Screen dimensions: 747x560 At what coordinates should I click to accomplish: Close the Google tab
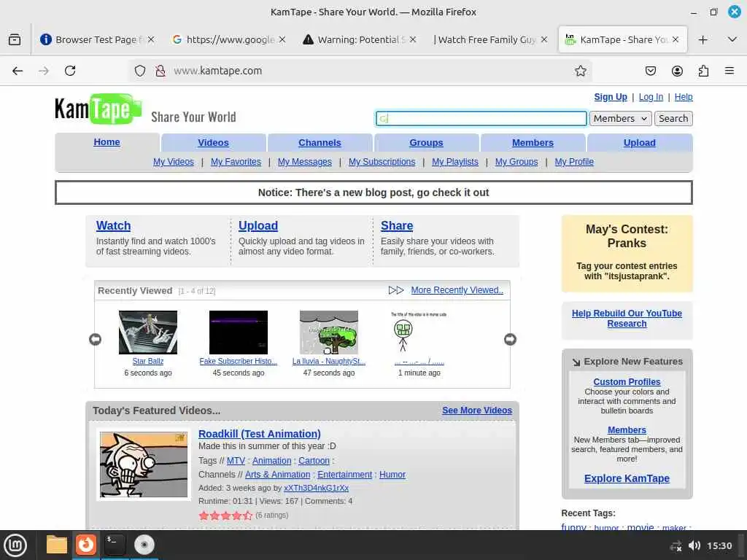click(x=282, y=39)
